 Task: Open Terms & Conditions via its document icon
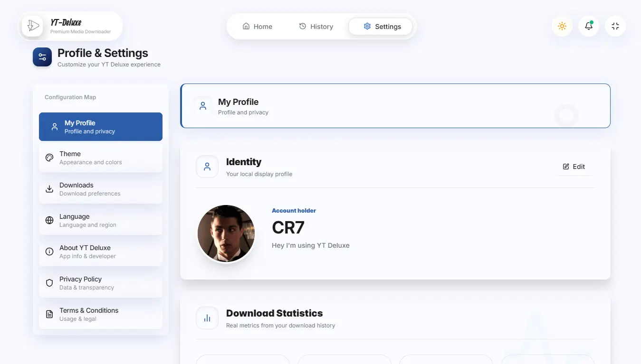49,315
